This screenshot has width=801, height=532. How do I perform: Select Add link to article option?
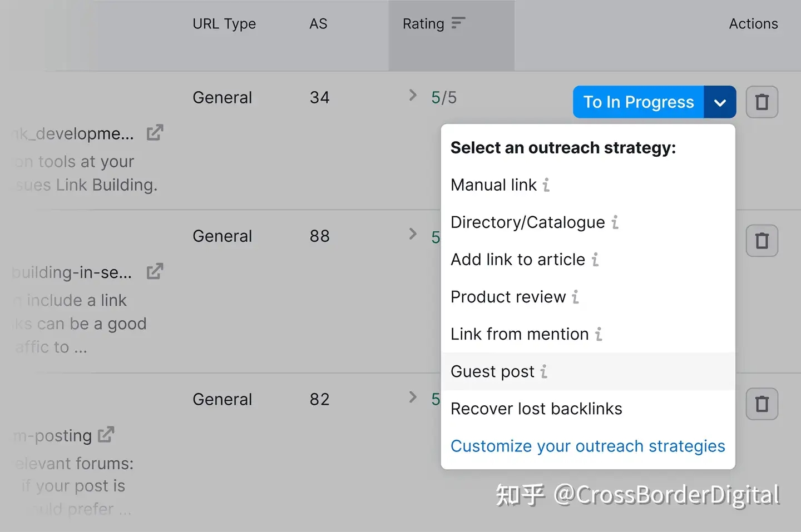pyautogui.click(x=518, y=260)
